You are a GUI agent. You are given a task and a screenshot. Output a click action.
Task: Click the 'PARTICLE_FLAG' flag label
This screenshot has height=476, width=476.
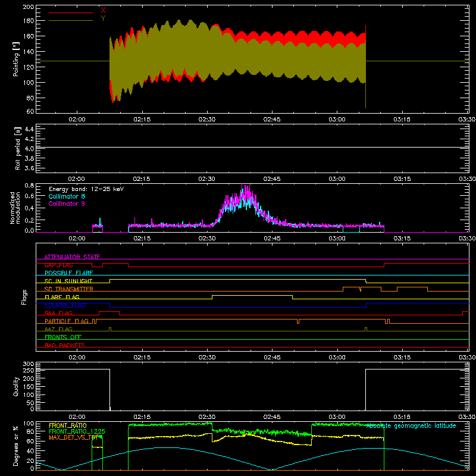(67, 321)
